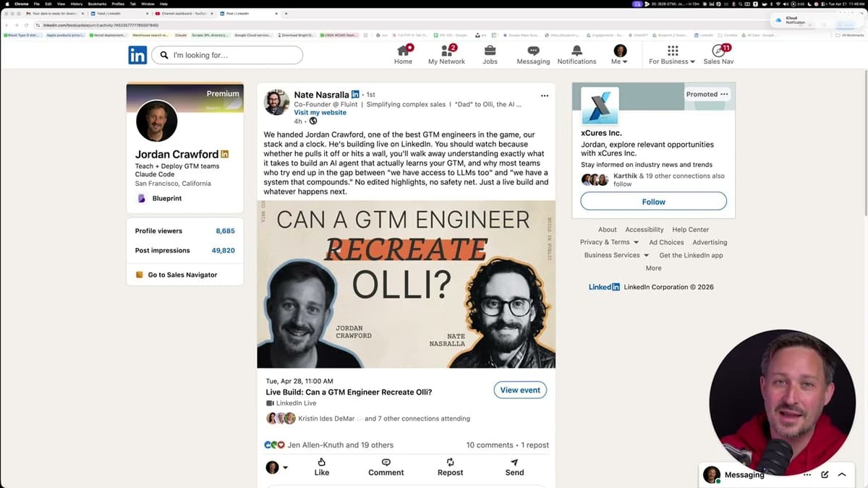Click the About footer link
This screenshot has width=868, height=488.
coord(608,230)
